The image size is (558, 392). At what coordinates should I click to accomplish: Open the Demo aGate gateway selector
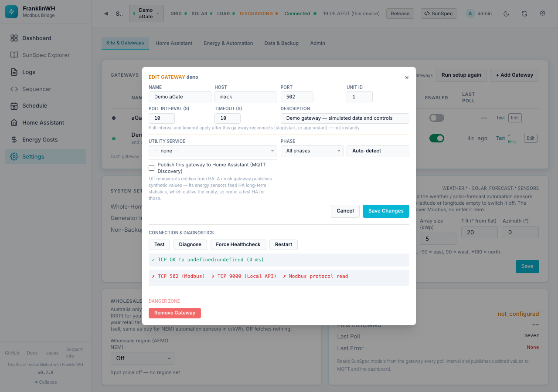coord(146,14)
